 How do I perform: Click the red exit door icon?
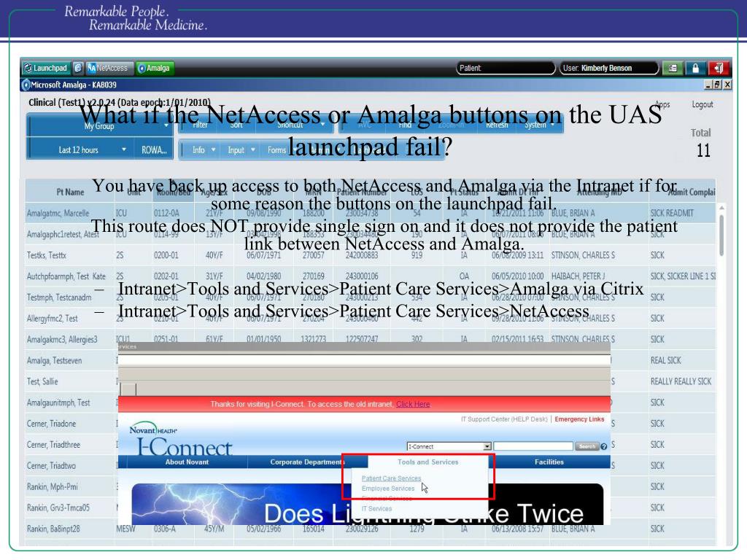[x=719, y=69]
